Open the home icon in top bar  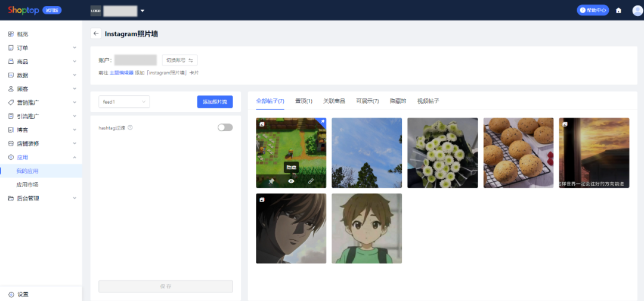[618, 10]
